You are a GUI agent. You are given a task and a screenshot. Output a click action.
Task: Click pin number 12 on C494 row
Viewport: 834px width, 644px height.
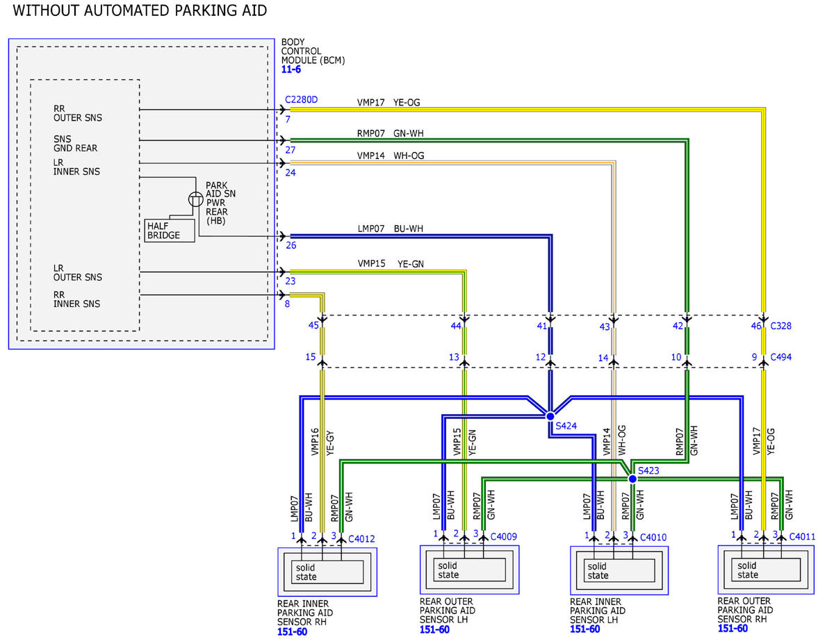tap(540, 357)
